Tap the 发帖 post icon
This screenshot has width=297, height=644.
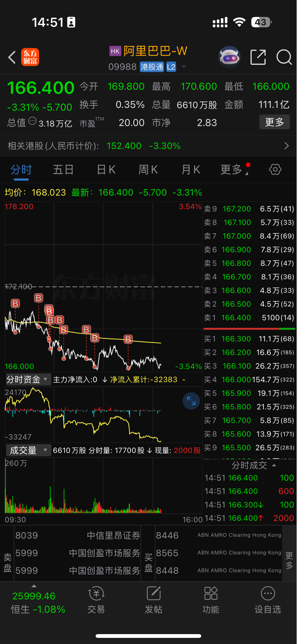(153, 600)
